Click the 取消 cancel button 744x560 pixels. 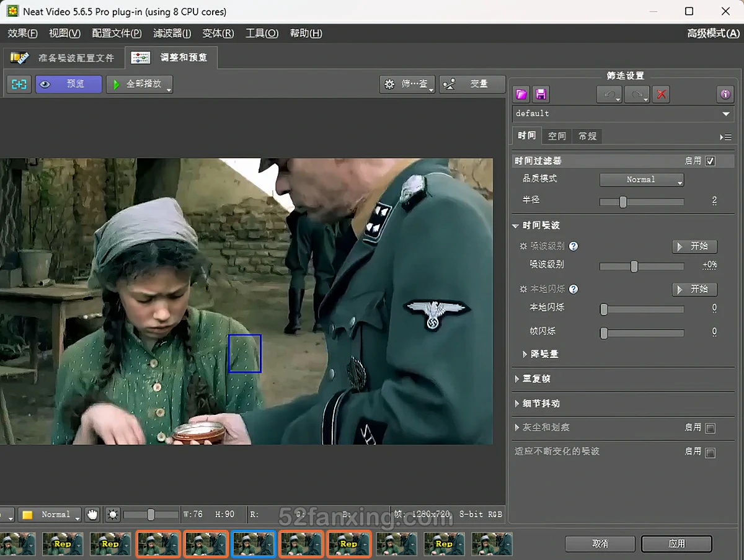600,544
